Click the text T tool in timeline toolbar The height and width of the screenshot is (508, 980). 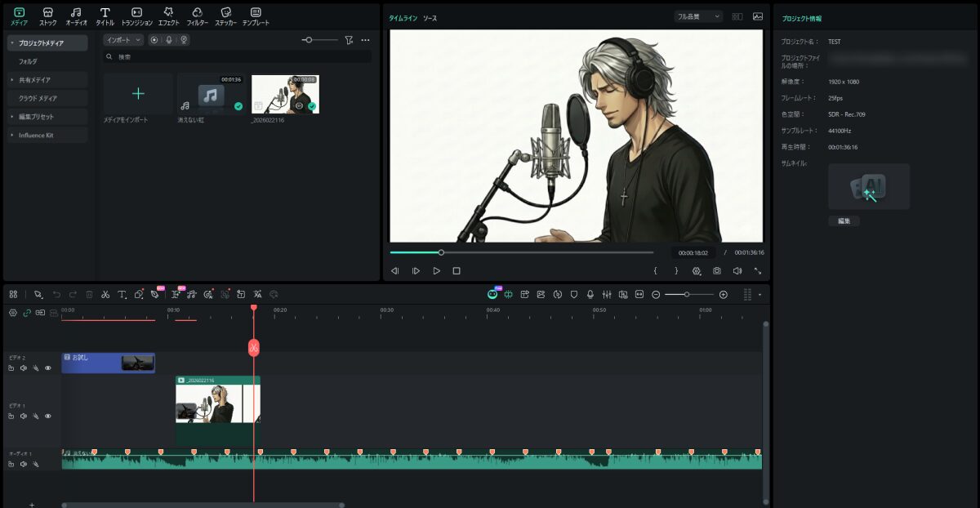[122, 294]
